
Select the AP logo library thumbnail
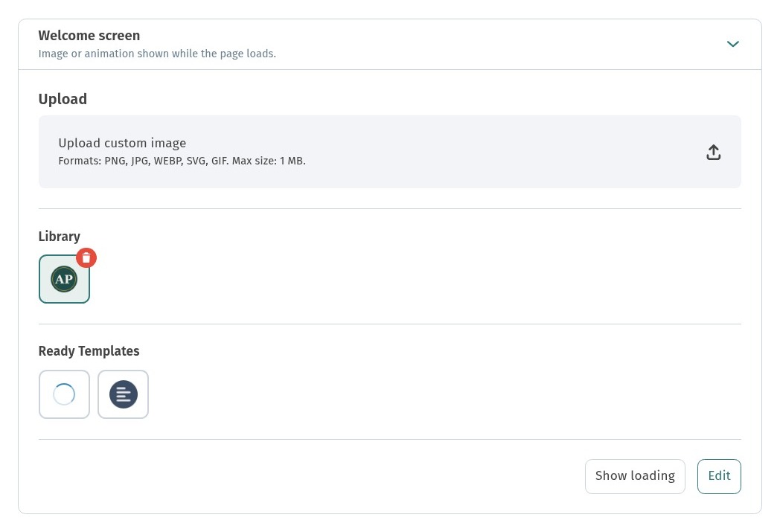click(x=64, y=279)
